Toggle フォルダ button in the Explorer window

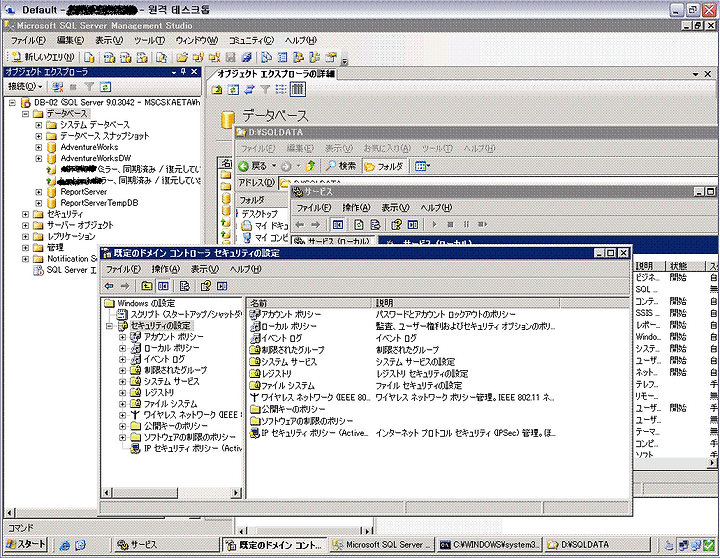384,166
